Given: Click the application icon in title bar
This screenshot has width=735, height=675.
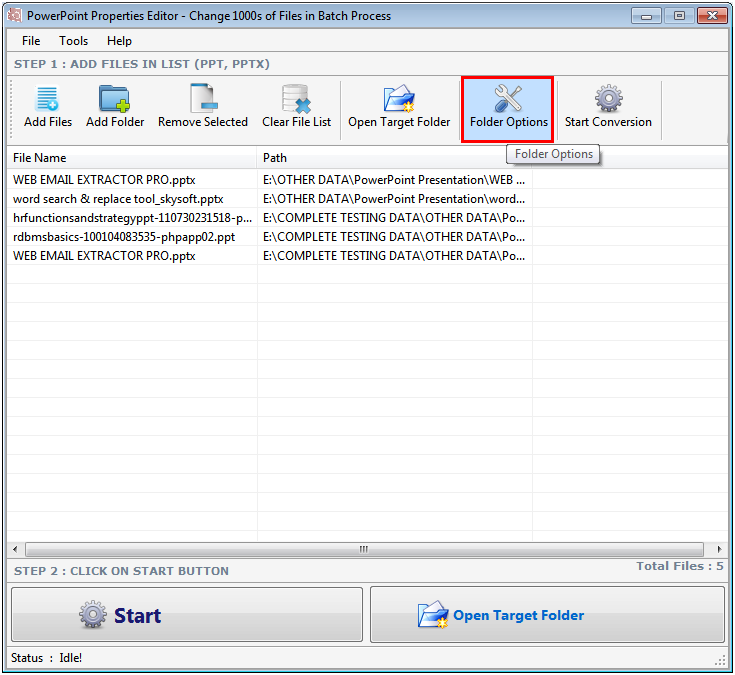Looking at the screenshot, I should pyautogui.click(x=15, y=15).
